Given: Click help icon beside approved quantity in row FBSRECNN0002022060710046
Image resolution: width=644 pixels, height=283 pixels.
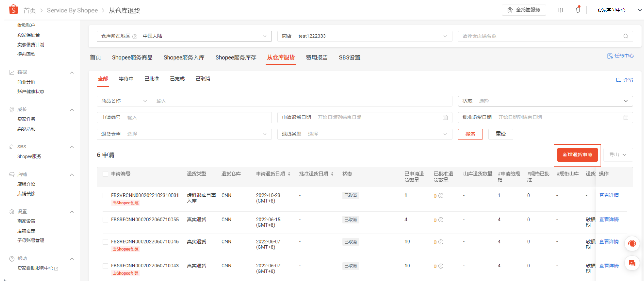Looking at the screenshot, I should pos(441,242).
